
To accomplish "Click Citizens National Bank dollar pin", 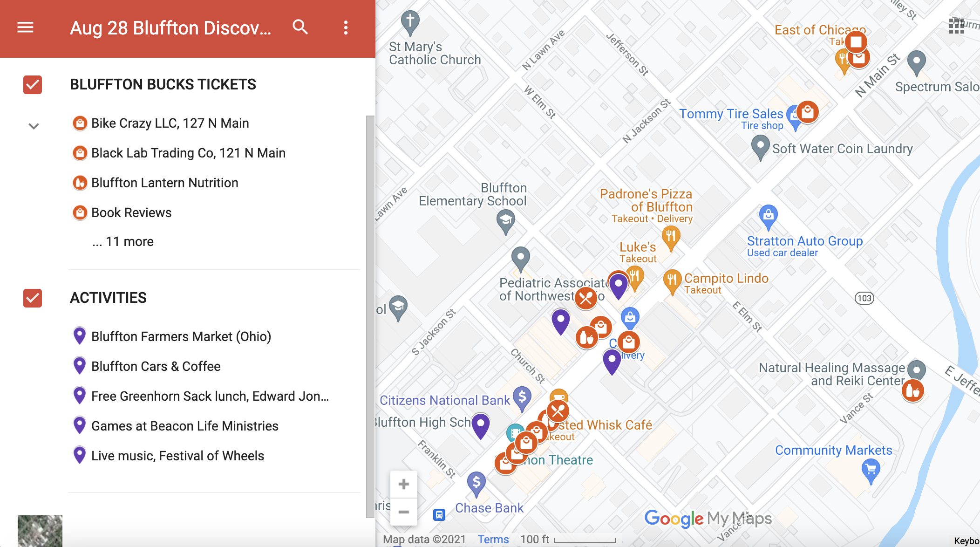I will pyautogui.click(x=522, y=399).
